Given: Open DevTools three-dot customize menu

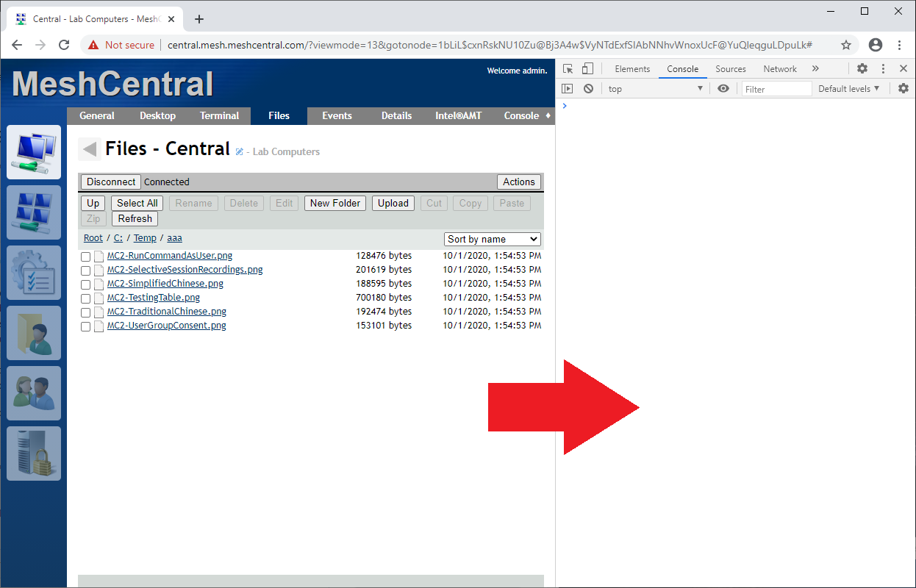Looking at the screenshot, I should coord(883,69).
